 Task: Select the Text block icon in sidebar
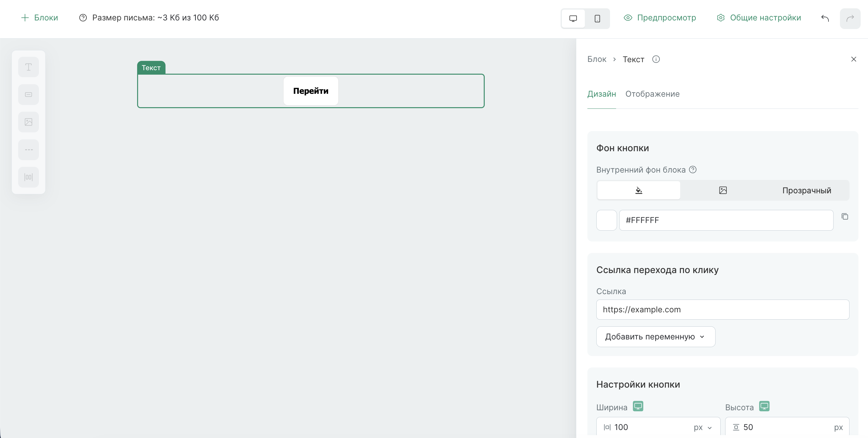[x=28, y=67]
